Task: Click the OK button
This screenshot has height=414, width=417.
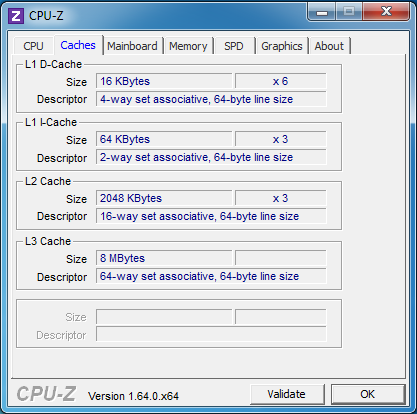Action: 368,394
